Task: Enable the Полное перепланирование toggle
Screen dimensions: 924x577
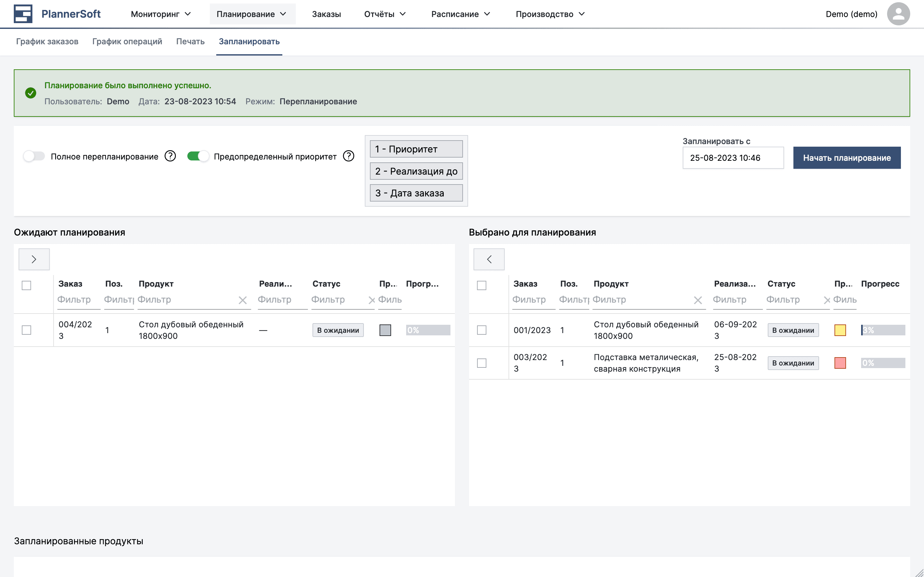Action: (x=34, y=156)
